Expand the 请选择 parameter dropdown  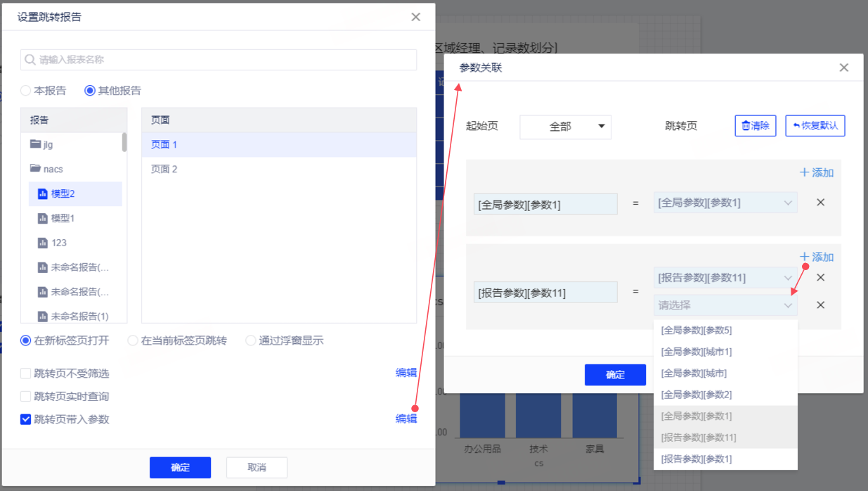click(x=725, y=305)
